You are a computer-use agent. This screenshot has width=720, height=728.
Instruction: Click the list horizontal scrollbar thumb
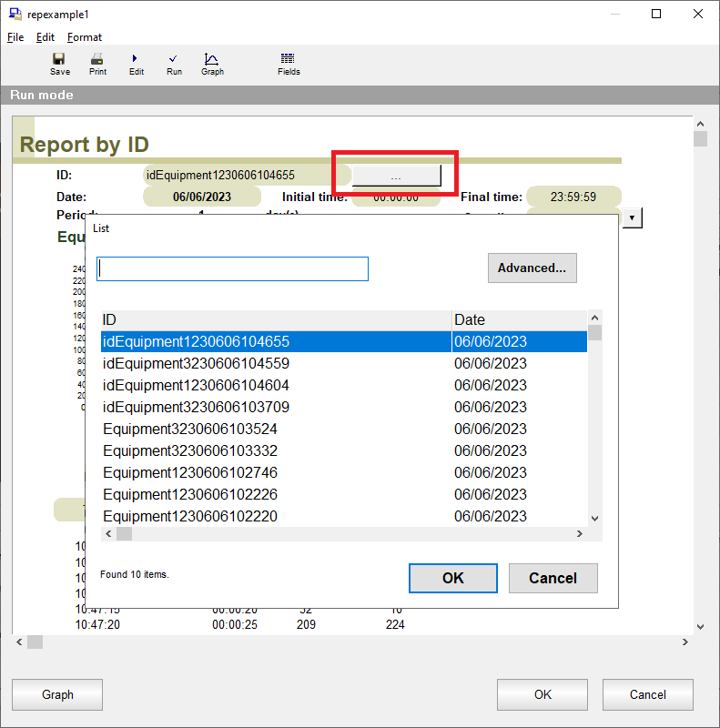point(124,534)
